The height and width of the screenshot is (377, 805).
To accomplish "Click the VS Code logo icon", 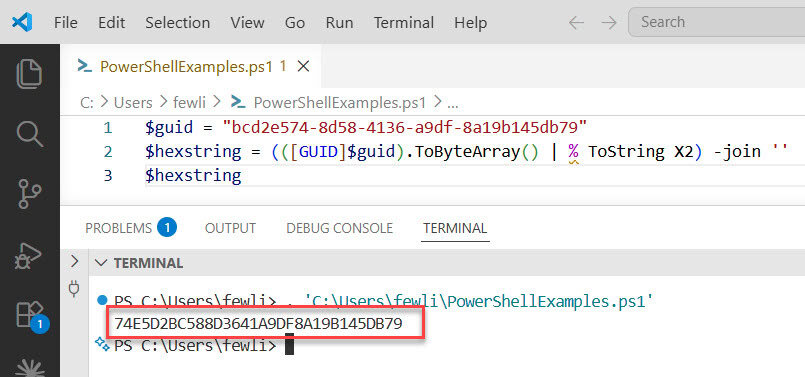I will point(22,22).
